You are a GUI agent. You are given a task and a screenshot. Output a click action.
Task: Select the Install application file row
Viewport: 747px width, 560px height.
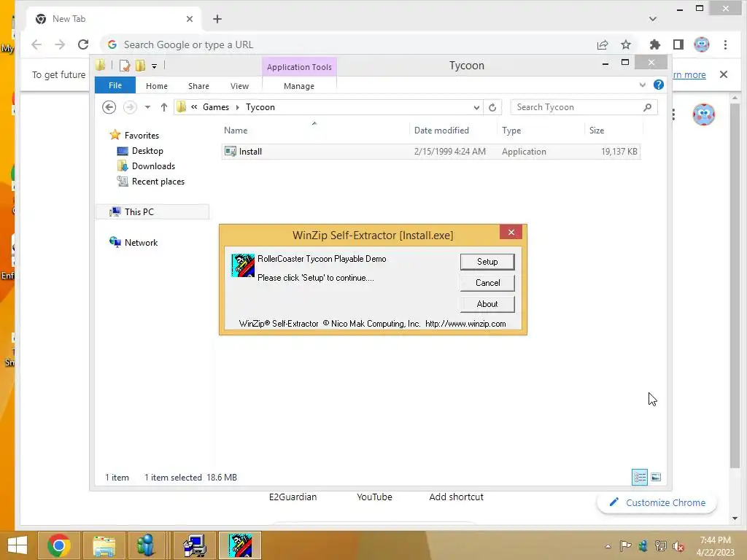[x=430, y=152]
